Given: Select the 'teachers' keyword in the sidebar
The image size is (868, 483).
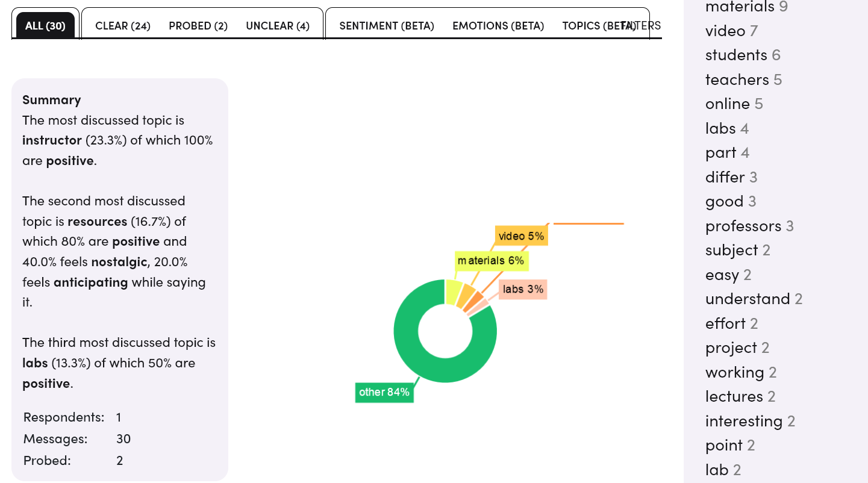Looking at the screenshot, I should click(737, 79).
